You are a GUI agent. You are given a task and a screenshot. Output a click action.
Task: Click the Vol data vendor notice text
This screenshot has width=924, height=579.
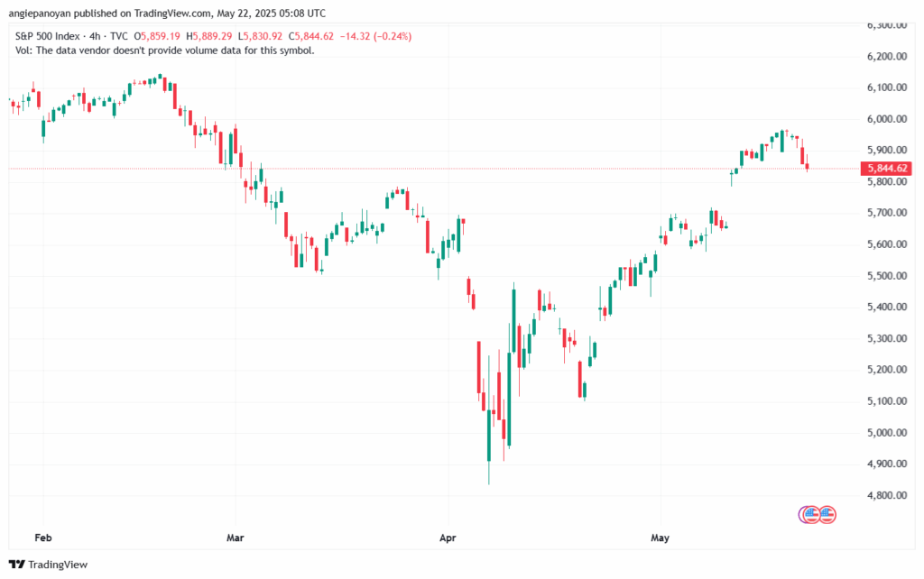coord(165,51)
